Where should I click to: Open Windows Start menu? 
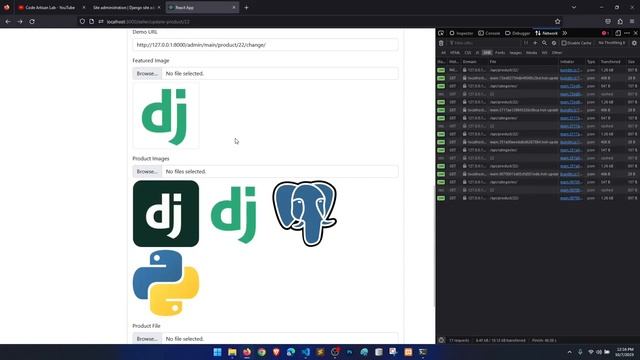click(x=218, y=352)
